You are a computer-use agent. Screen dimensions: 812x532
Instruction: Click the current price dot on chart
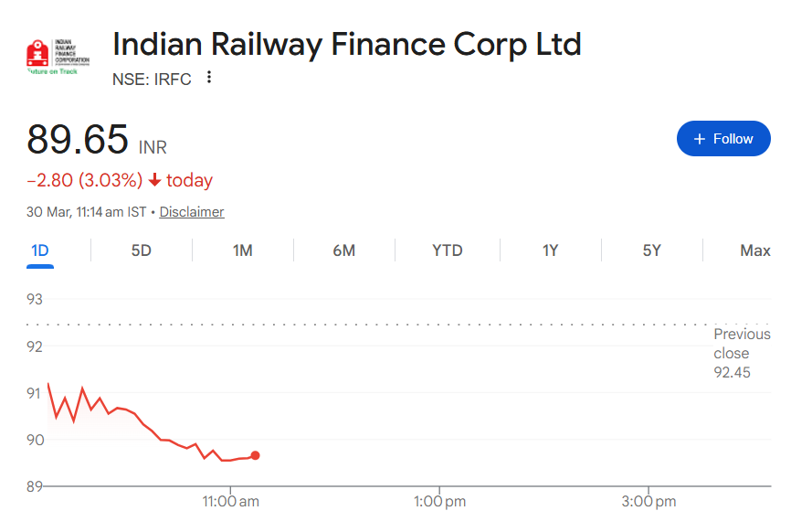click(255, 454)
